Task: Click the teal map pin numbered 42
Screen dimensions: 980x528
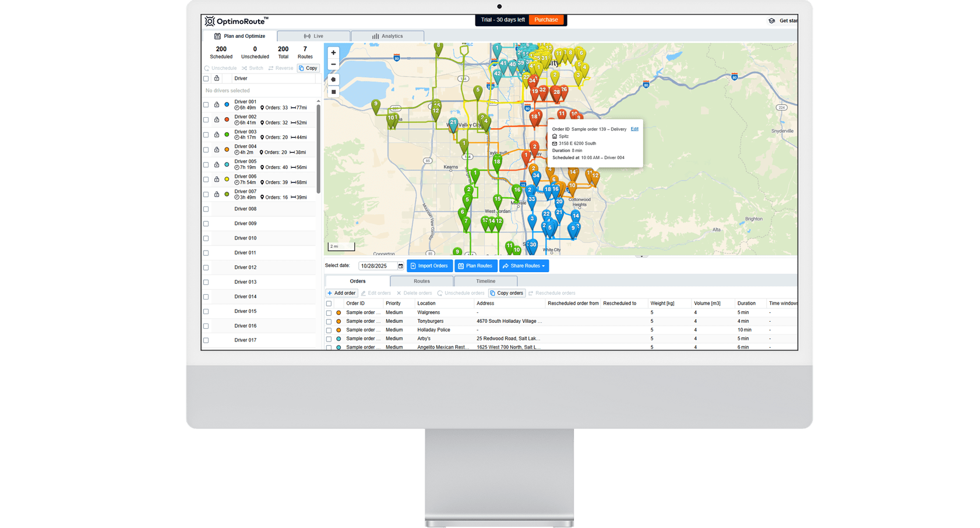Action: pos(497,75)
